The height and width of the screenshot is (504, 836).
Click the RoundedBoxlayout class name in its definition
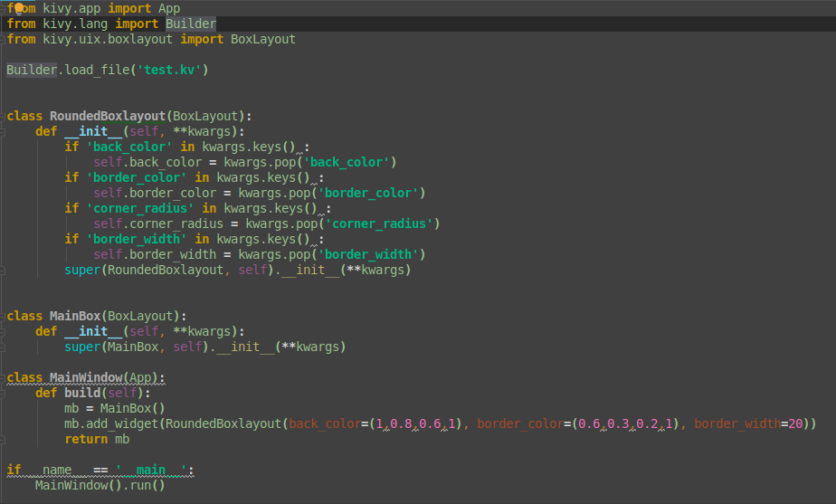108,116
